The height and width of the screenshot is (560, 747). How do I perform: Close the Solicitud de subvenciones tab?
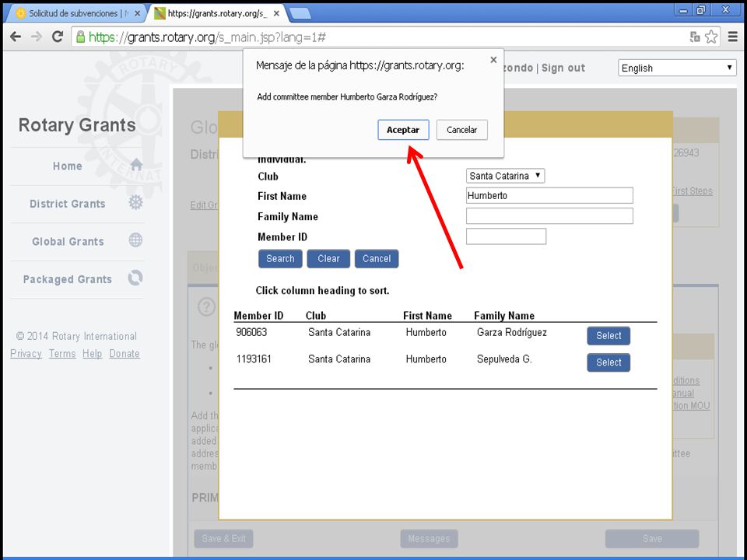(137, 13)
